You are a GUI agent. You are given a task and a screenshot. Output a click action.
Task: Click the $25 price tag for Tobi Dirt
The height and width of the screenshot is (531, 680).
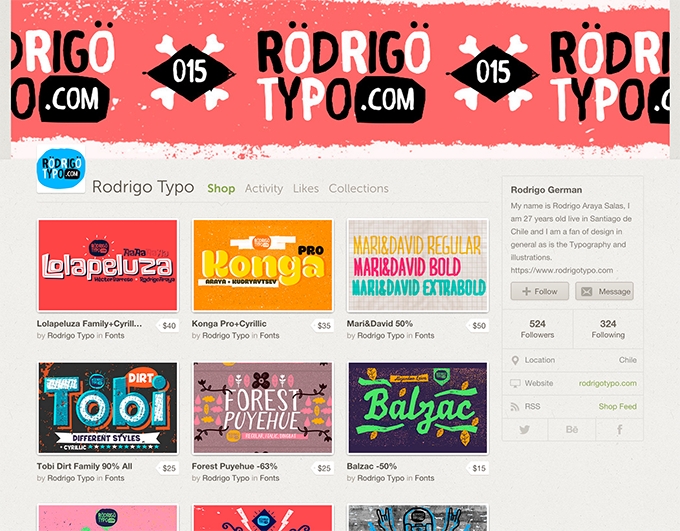coord(168,468)
